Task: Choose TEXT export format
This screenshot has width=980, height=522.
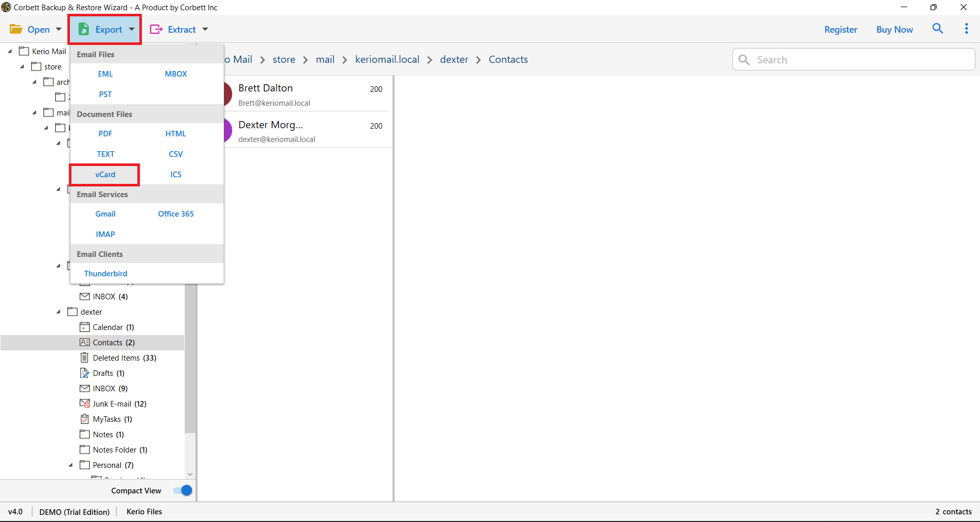Action: 106,154
